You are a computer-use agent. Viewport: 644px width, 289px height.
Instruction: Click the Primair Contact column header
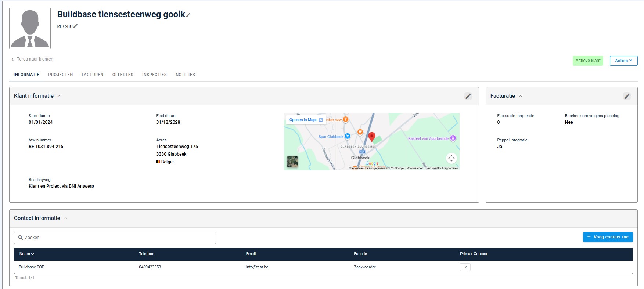pyautogui.click(x=474, y=254)
